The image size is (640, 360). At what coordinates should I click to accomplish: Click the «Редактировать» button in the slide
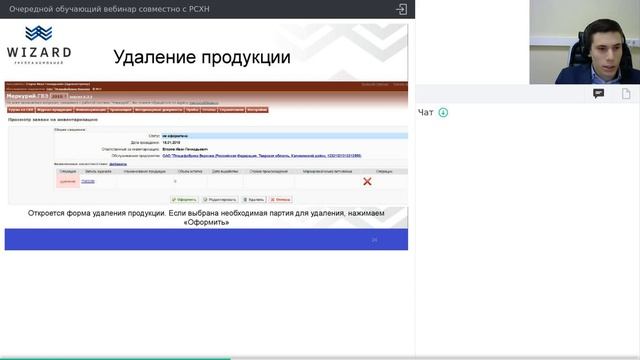tap(220, 200)
